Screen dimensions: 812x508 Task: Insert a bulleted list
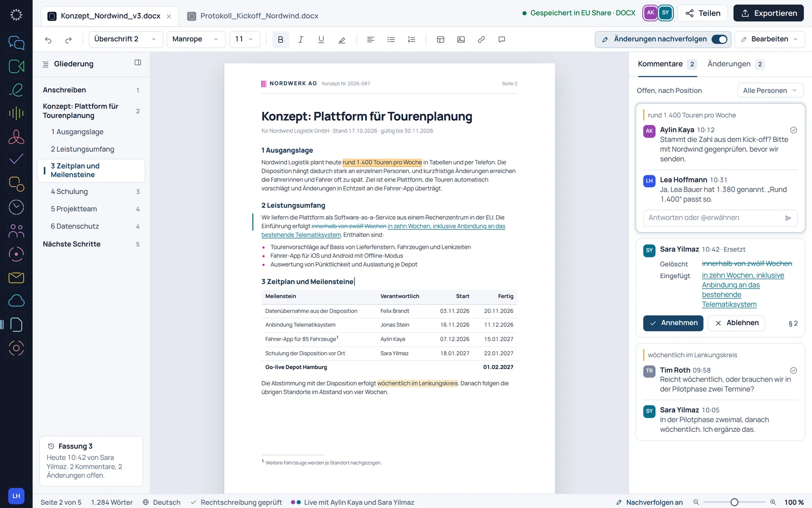(x=391, y=39)
